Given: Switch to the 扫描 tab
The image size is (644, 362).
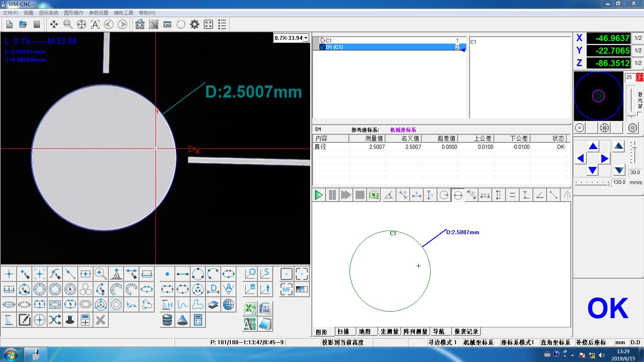Looking at the screenshot, I should 344,331.
